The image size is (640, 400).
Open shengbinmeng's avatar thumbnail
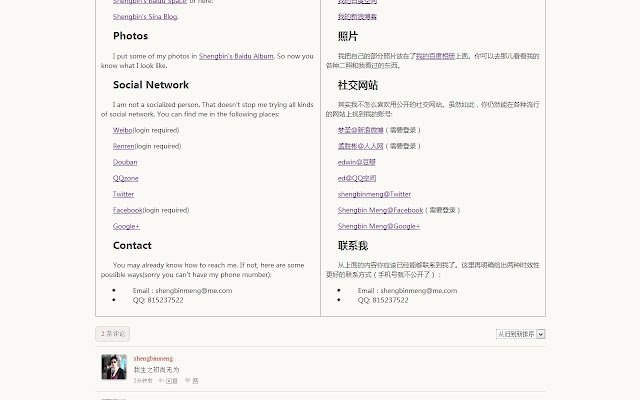(x=114, y=367)
